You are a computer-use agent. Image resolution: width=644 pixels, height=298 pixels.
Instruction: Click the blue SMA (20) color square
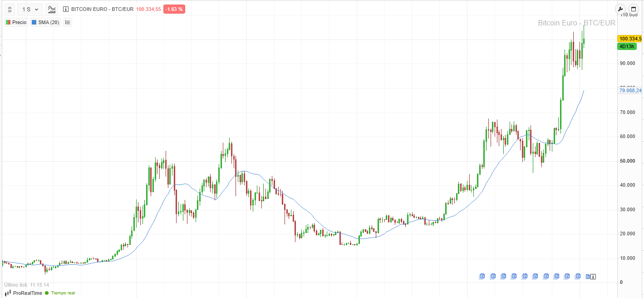tap(34, 22)
